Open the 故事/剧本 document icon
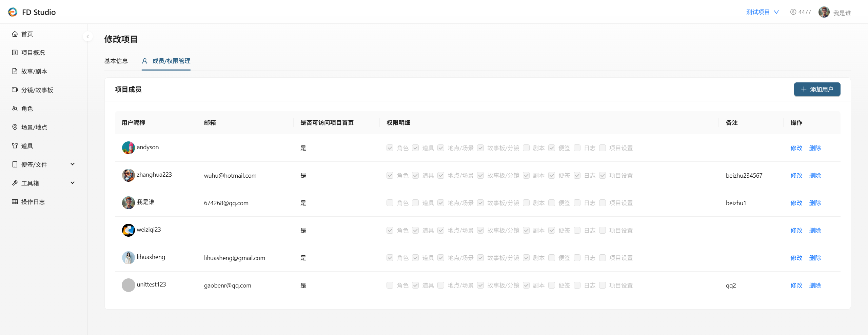The height and width of the screenshot is (335, 868). pyautogui.click(x=15, y=71)
